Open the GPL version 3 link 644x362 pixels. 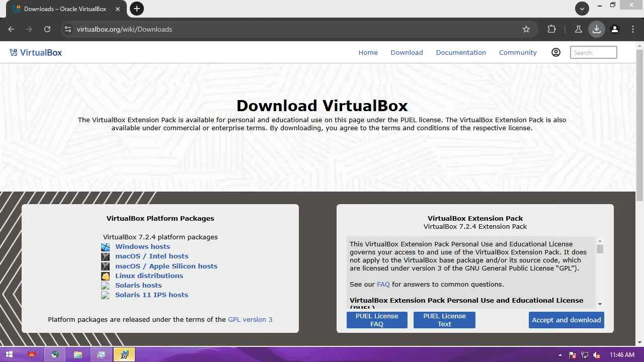click(250, 319)
